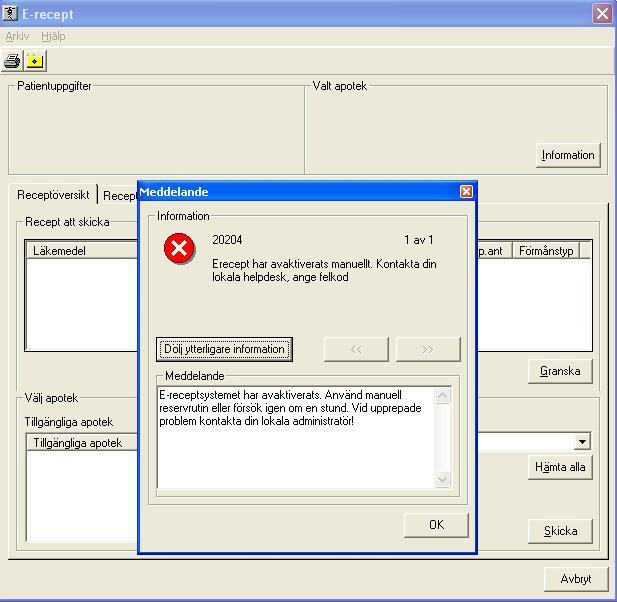Screen dimensions: 617x602
Task: Click the next message >> button
Action: click(428, 349)
